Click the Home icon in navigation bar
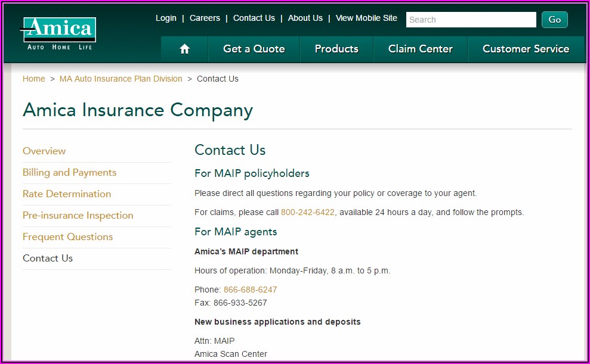Viewport: 590px width, 364px height. coord(184,49)
